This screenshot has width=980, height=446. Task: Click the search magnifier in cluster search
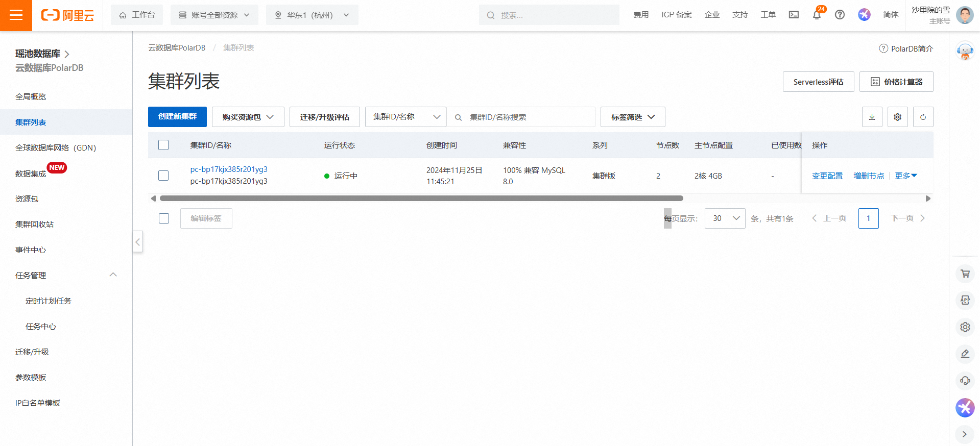(x=458, y=117)
